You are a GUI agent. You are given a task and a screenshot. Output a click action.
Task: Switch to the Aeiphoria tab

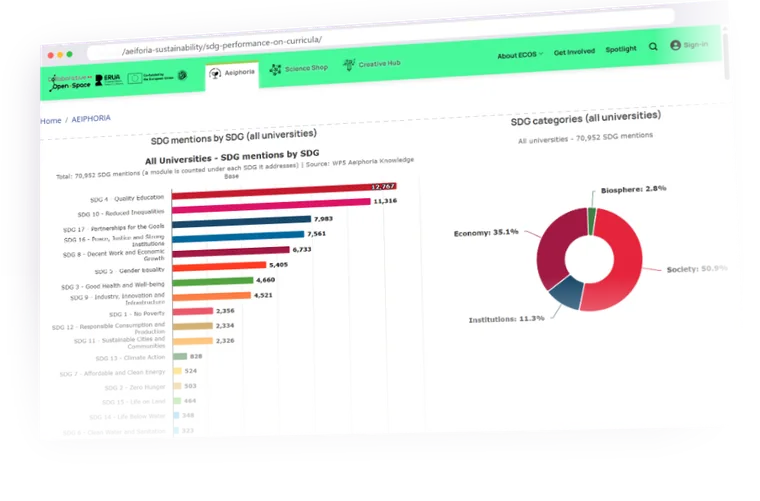[232, 76]
